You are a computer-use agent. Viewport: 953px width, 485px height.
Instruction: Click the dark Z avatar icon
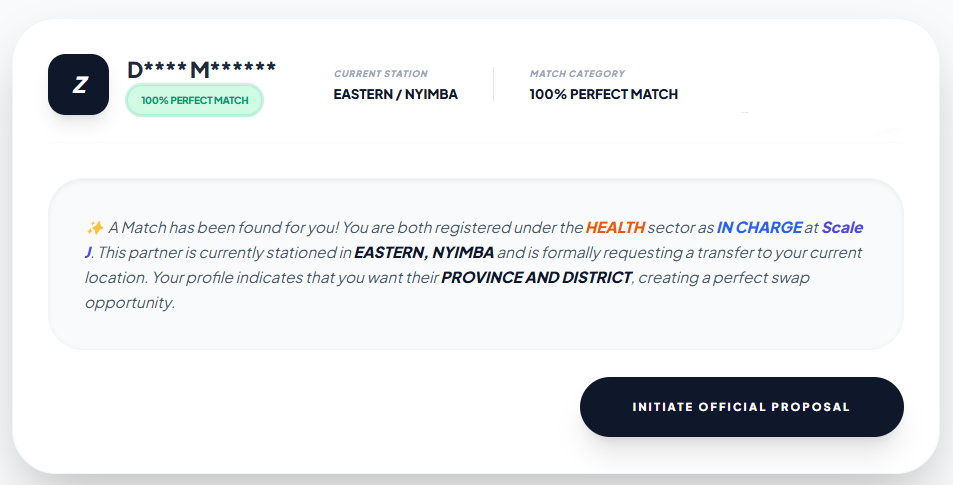tap(78, 84)
